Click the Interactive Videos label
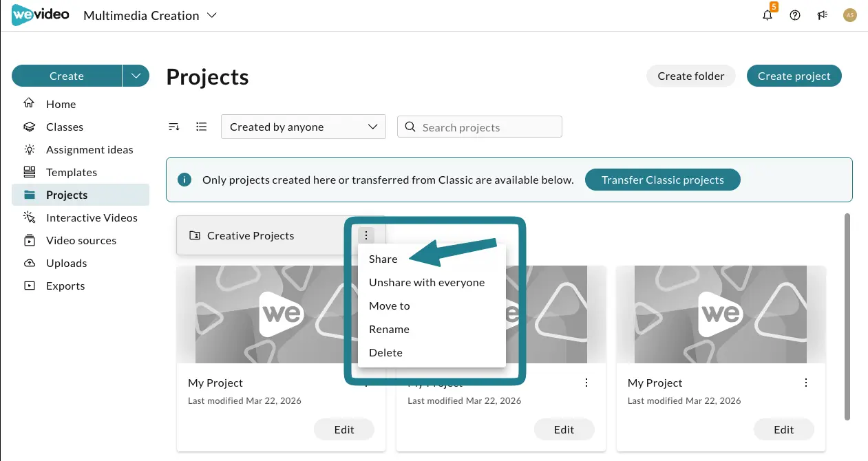Image resolution: width=868 pixels, height=461 pixels. tap(92, 217)
